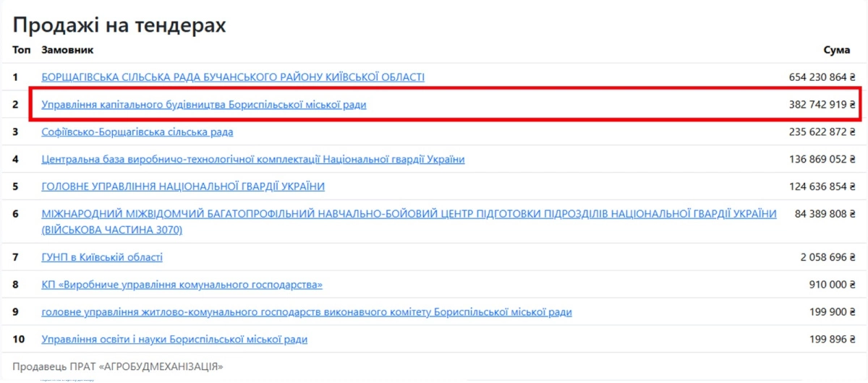This screenshot has height=383, width=868.
Task: Select the amount 124 636 854 ₴
Action: pyautogui.click(x=822, y=186)
